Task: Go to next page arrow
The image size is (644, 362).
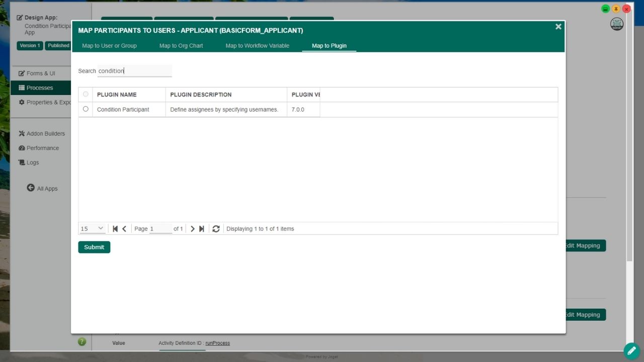Action: coord(192,229)
